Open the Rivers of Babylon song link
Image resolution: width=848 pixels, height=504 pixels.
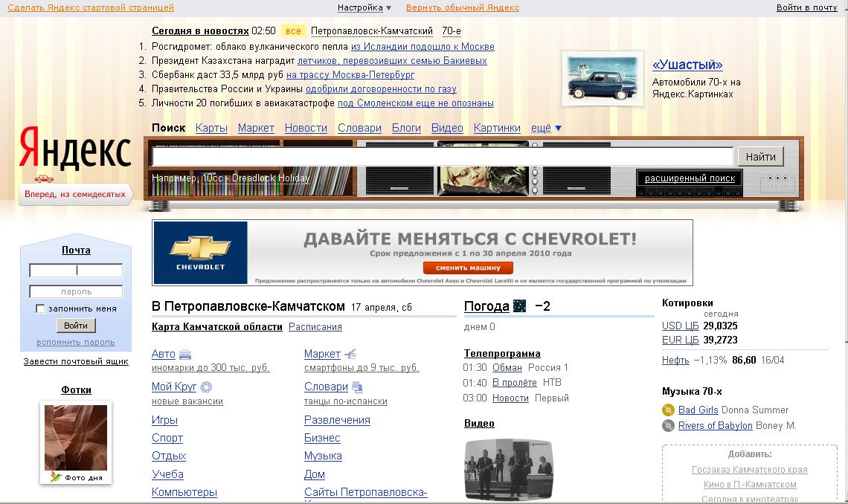click(x=716, y=426)
